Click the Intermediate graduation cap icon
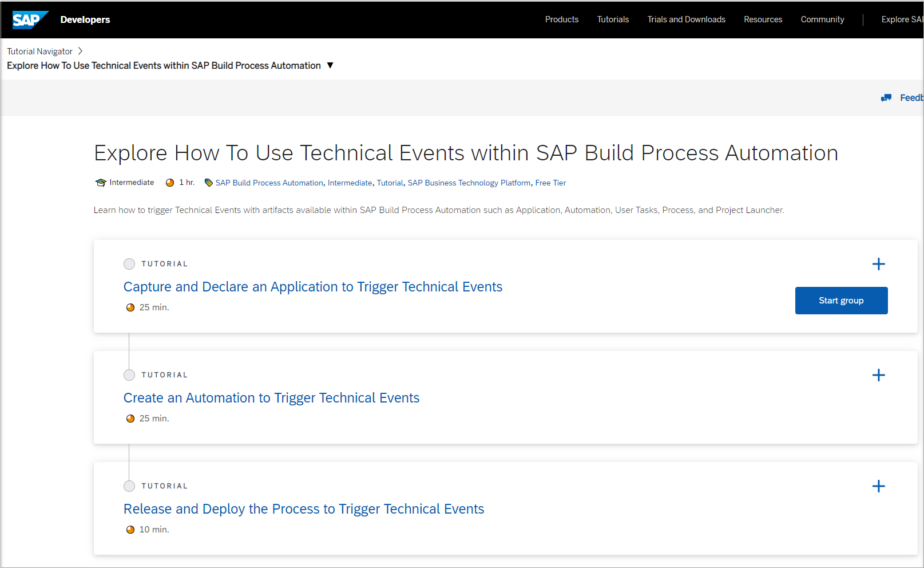 (x=101, y=183)
